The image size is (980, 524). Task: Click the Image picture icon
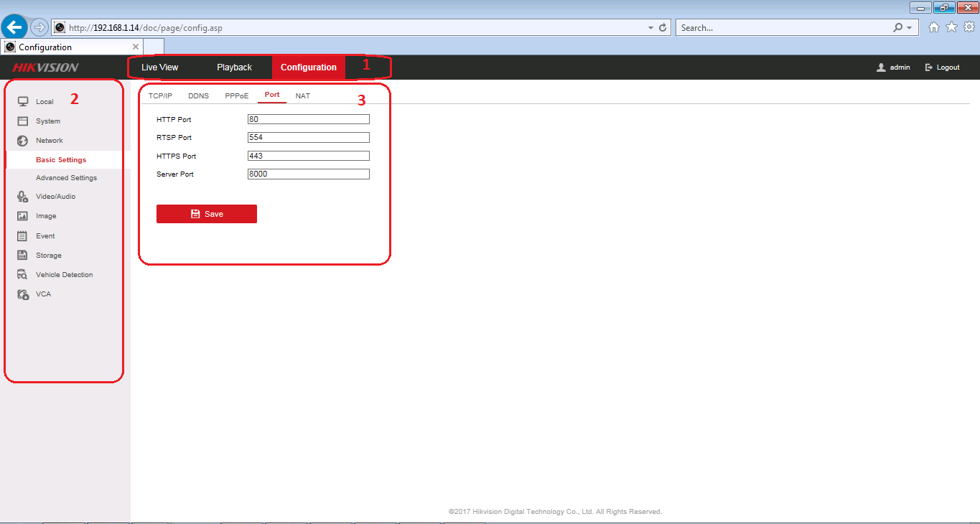point(23,216)
